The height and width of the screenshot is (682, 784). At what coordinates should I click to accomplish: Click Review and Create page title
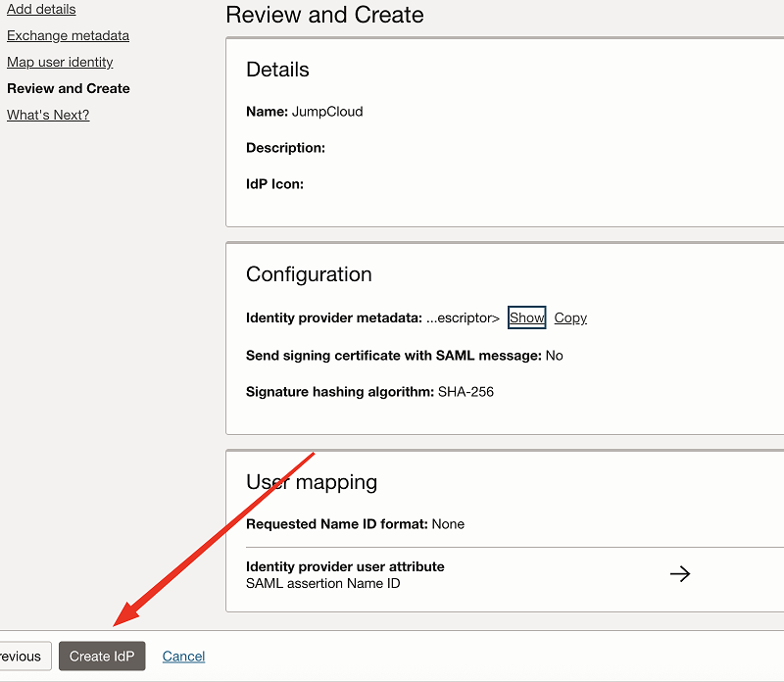[x=325, y=15]
